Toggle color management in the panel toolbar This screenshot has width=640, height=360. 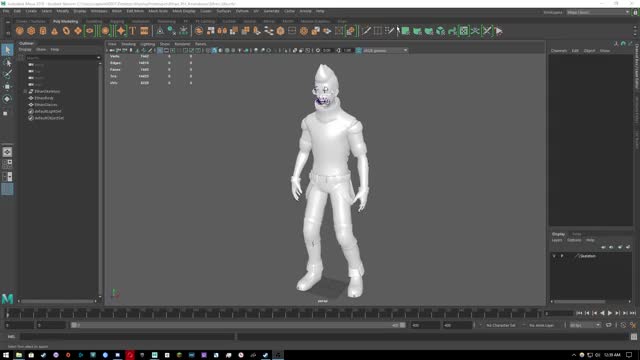point(358,51)
